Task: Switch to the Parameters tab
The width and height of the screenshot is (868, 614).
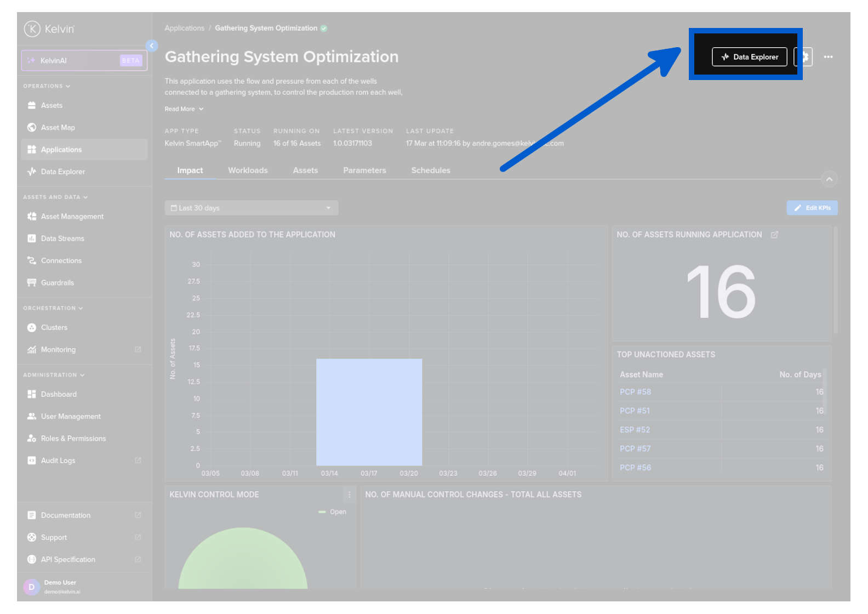Action: point(364,170)
